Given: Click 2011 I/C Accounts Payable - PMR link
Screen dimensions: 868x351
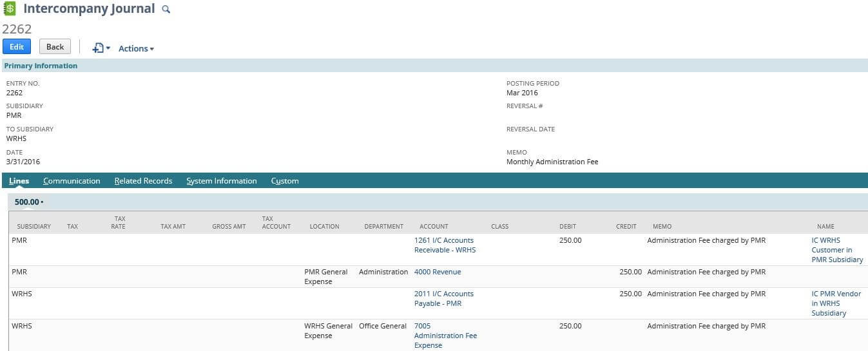Looking at the screenshot, I should [443, 298].
